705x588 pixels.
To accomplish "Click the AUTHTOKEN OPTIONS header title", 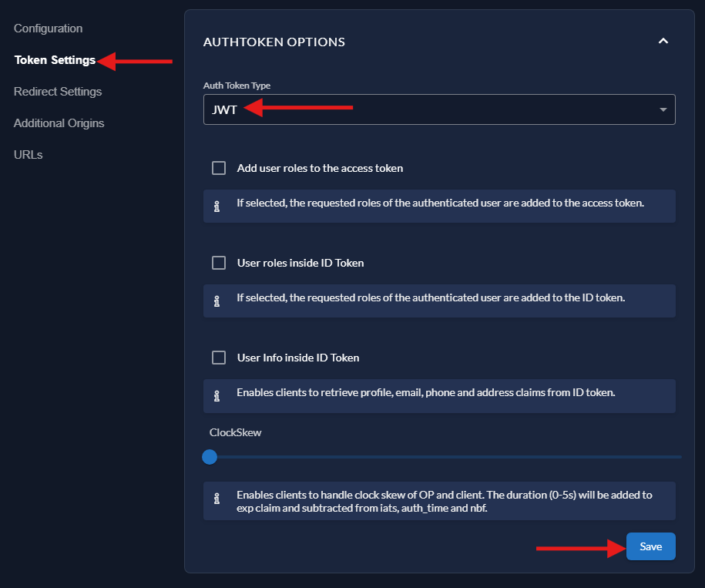I will click(274, 42).
